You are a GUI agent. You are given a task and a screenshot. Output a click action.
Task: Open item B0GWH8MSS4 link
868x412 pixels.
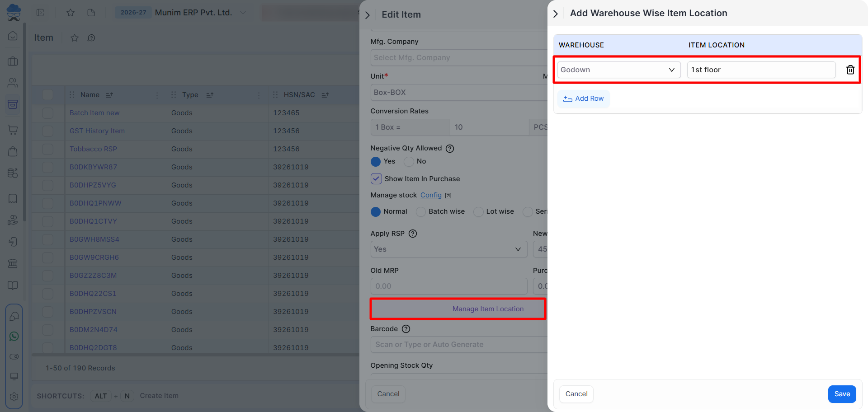tap(94, 239)
